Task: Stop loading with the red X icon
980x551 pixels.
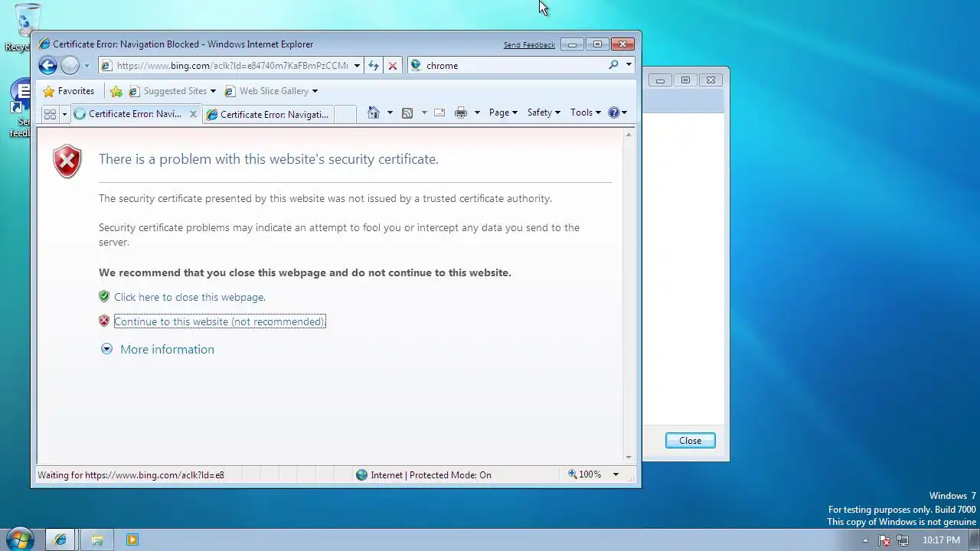Action: pos(393,66)
